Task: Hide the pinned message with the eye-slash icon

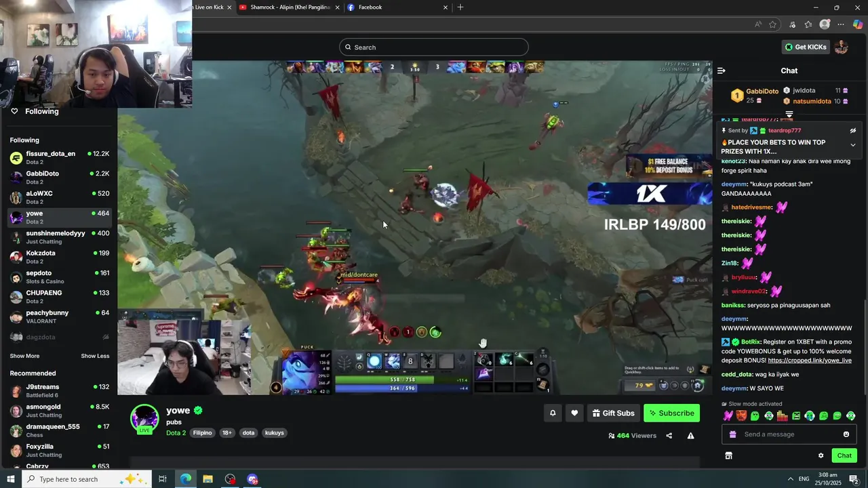Action: (853, 131)
